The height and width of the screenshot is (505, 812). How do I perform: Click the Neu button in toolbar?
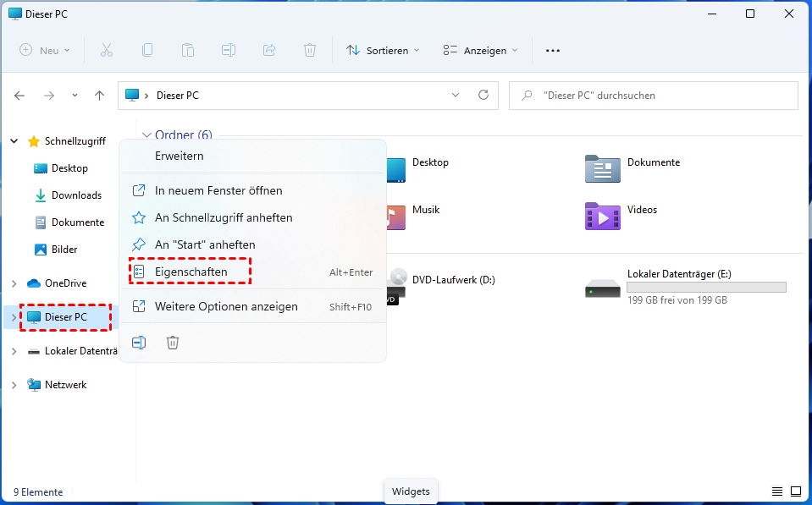click(x=45, y=51)
